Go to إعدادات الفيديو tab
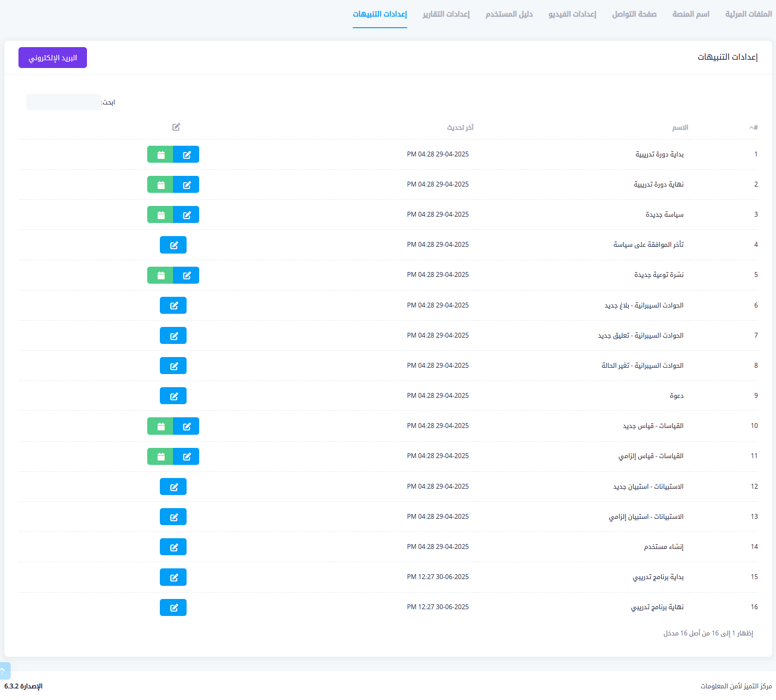 [x=572, y=14]
